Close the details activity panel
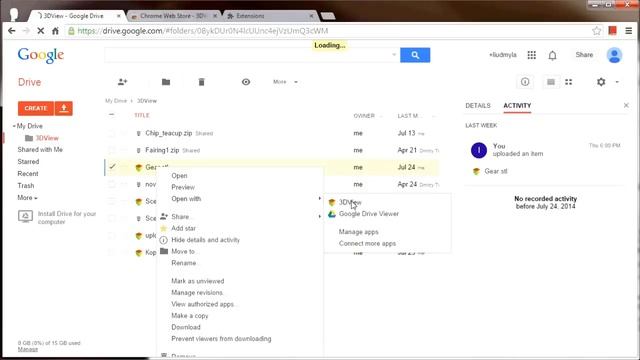 pyautogui.click(x=626, y=105)
